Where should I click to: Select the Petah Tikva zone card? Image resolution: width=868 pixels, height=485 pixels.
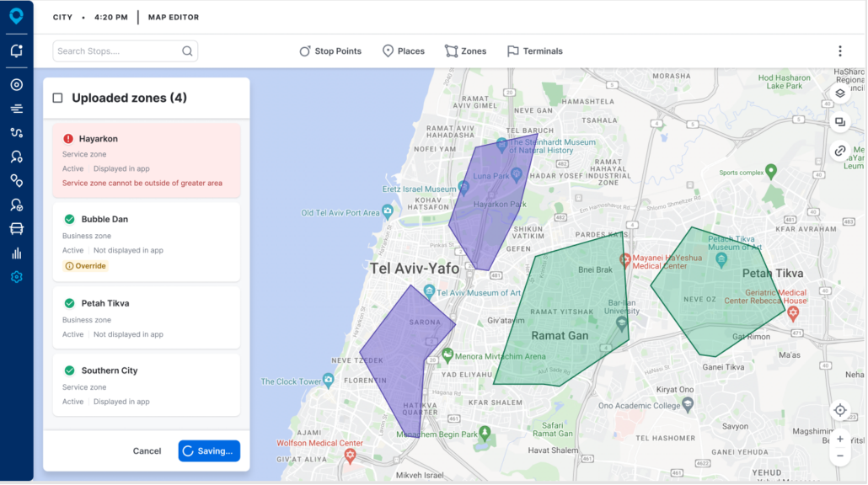(147, 317)
